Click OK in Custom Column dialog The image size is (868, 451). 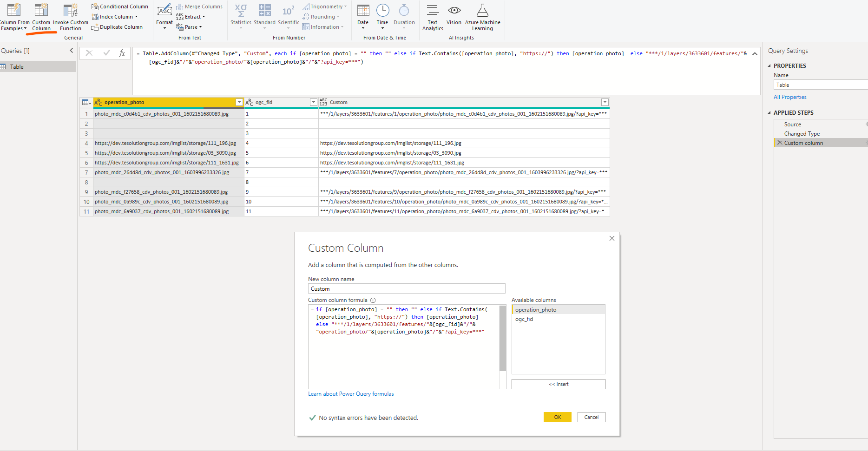(558, 417)
